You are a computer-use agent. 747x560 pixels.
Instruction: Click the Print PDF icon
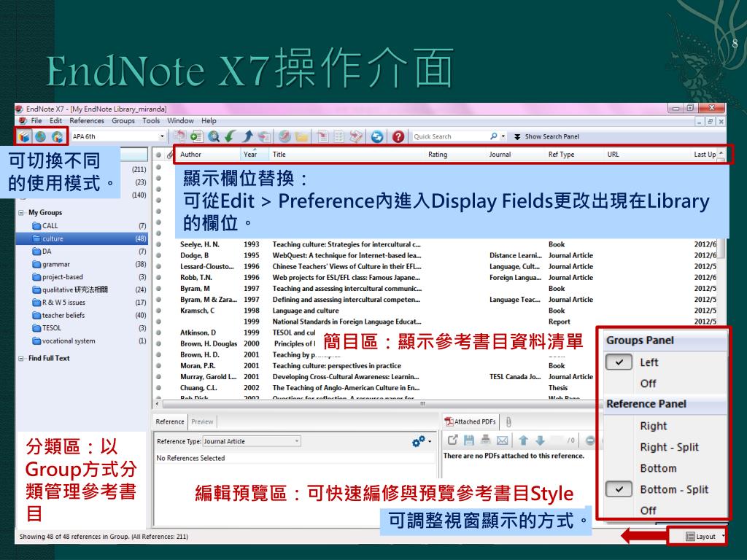click(485, 440)
